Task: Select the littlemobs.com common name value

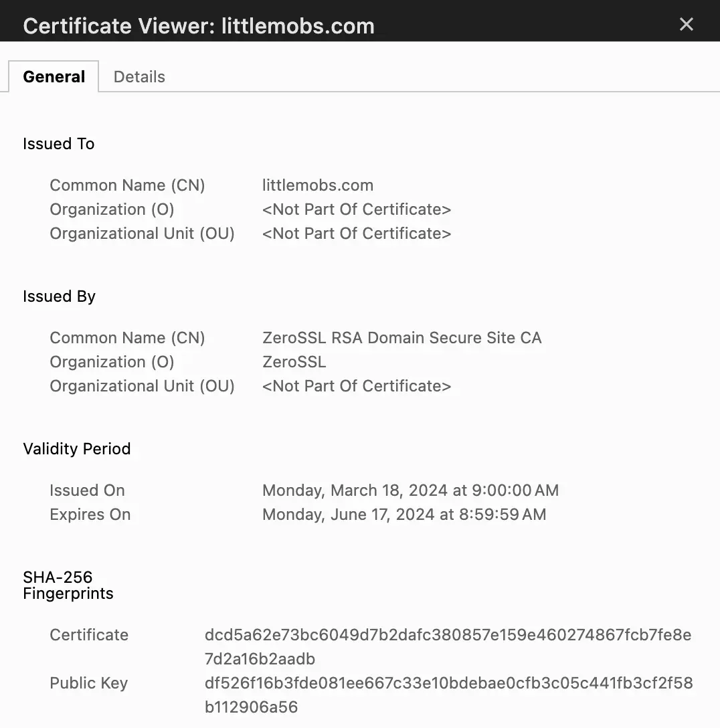Action: point(318,185)
